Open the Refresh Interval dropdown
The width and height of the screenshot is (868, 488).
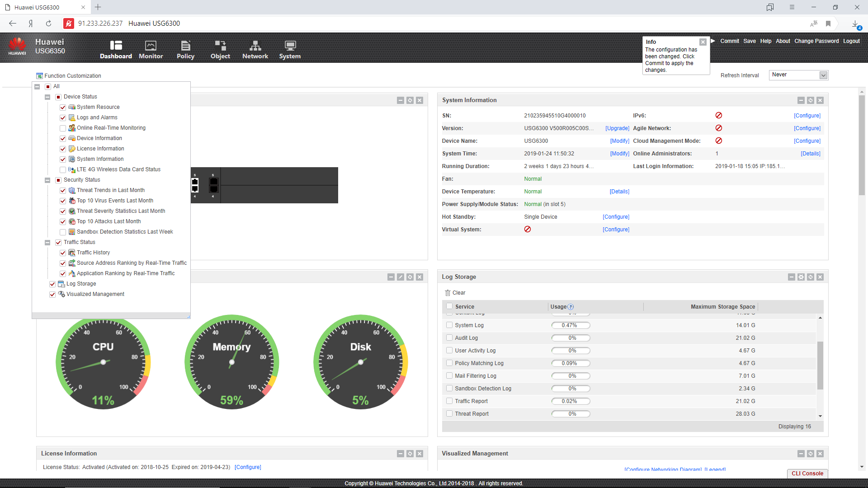(823, 75)
